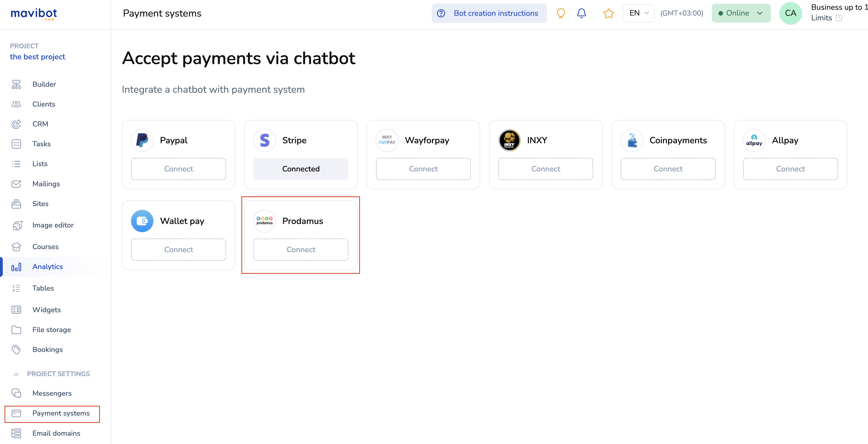Click the CA user avatar
868x444 pixels.
tap(790, 13)
